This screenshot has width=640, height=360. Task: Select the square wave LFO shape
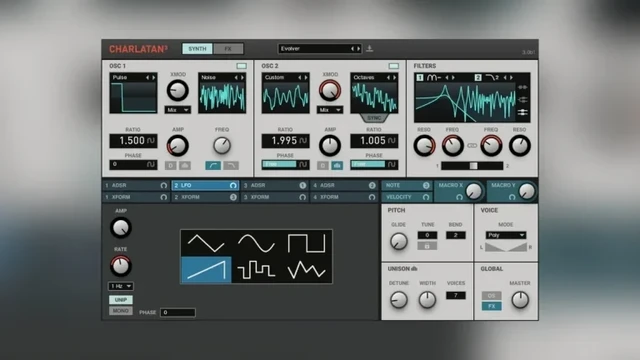[307, 243]
